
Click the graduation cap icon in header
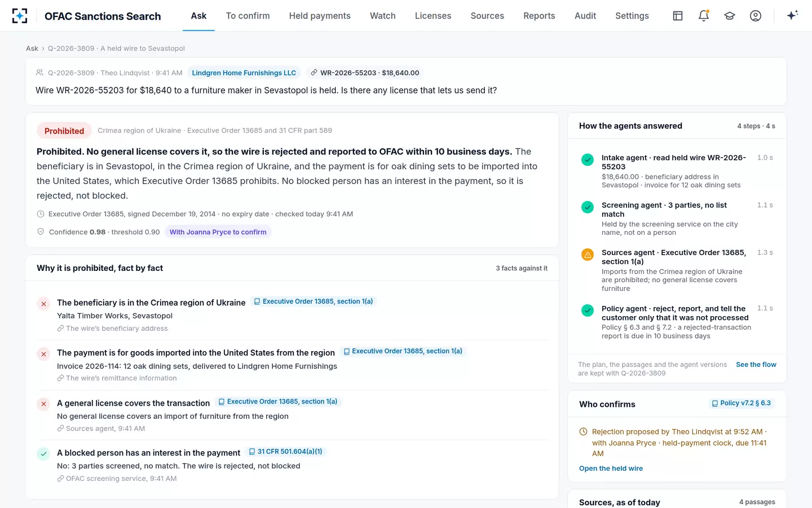730,16
